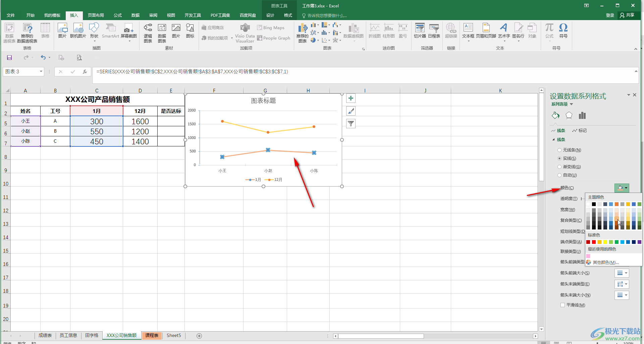Switch to the Sheet5 worksheet tab

174,336
